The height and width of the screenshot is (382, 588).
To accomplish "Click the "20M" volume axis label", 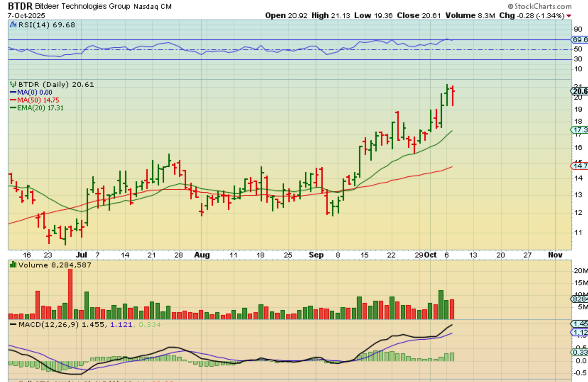I will click(581, 271).
